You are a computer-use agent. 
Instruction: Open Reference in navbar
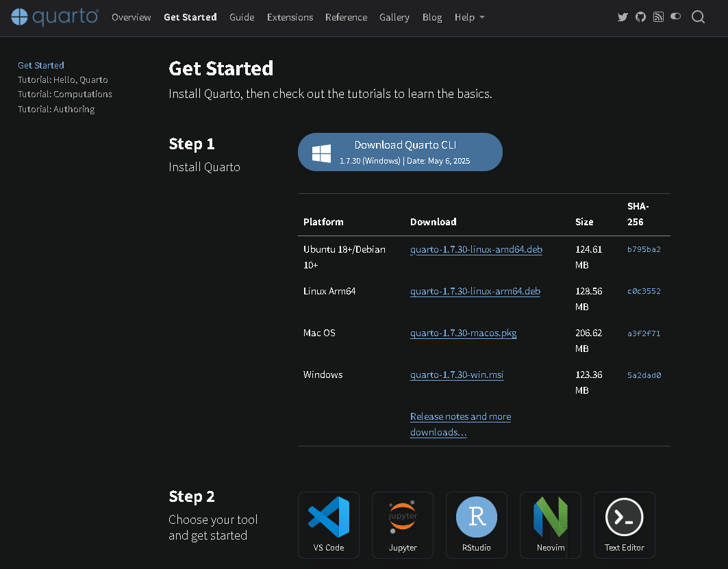(347, 17)
